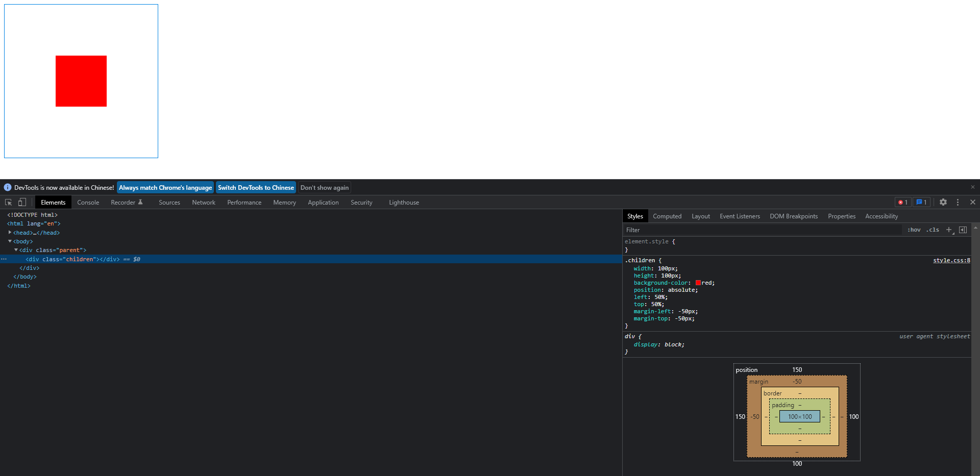This screenshot has width=980, height=476.
Task: Select the html lang en row
Action: tap(310, 223)
